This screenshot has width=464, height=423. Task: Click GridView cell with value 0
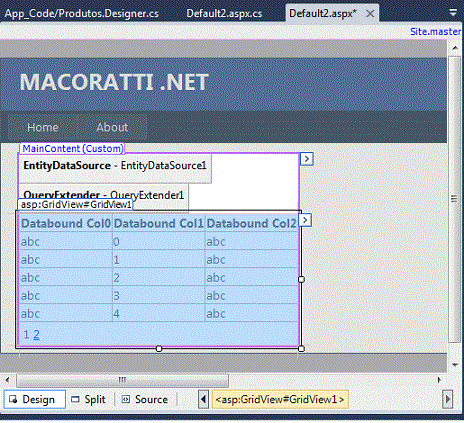(159, 242)
